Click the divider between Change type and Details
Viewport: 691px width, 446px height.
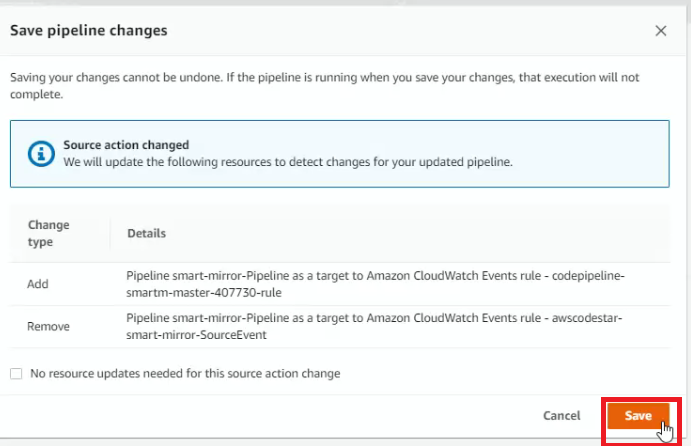point(110,233)
